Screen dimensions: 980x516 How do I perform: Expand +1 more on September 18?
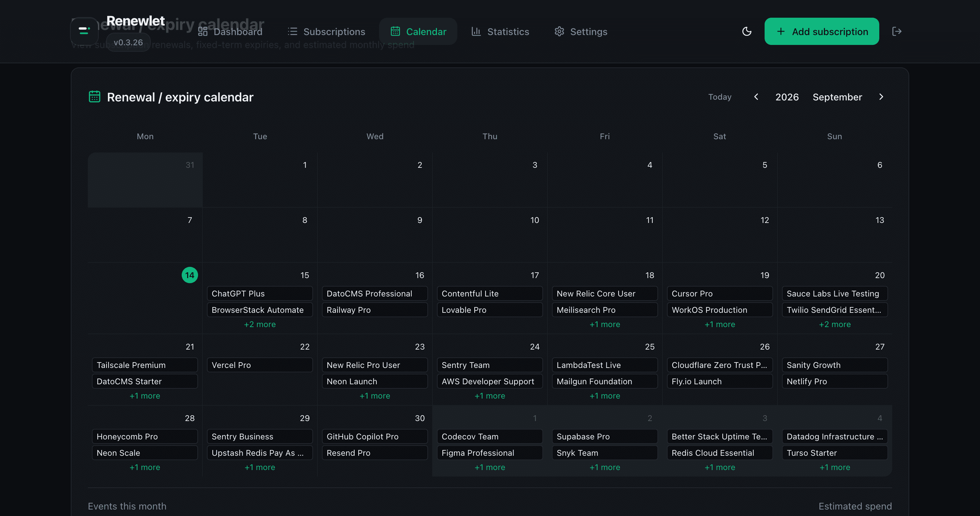pyautogui.click(x=605, y=324)
